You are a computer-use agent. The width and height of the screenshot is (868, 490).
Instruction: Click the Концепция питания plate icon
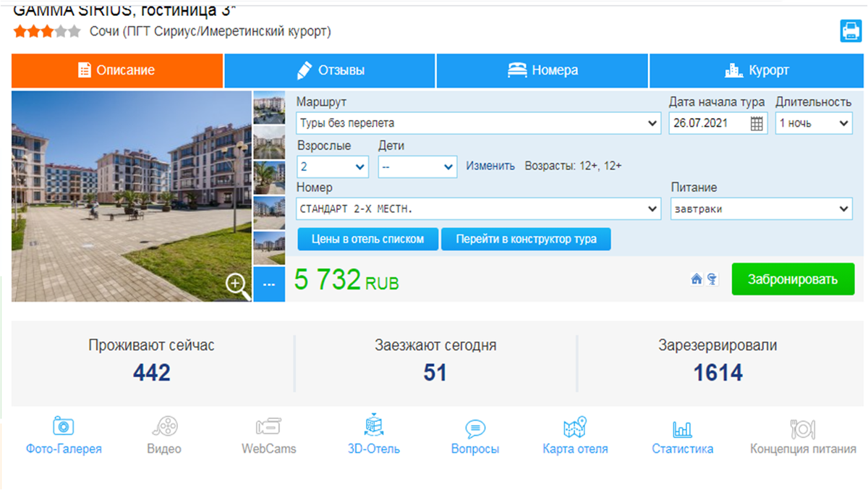pos(803,428)
